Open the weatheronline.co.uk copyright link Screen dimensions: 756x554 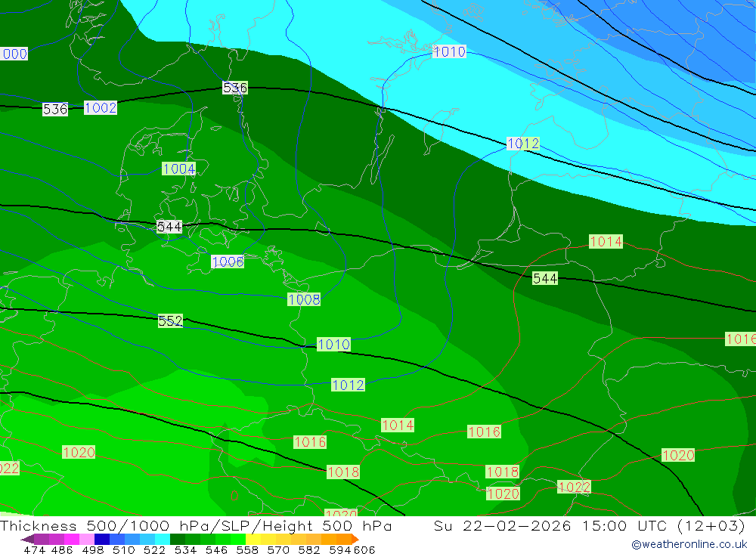pyautogui.click(x=689, y=544)
